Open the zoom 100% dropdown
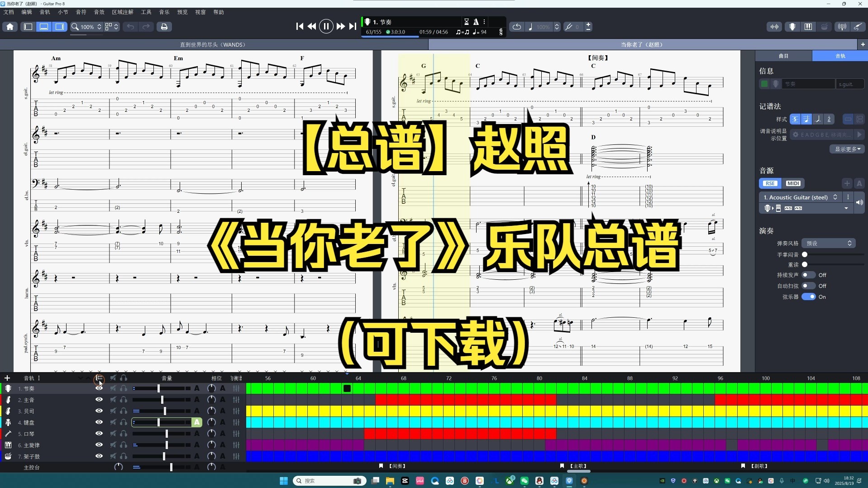Screen dimensions: 868x488 (x=87, y=27)
